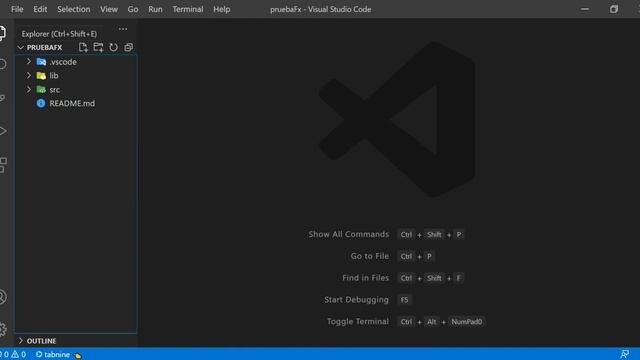The width and height of the screenshot is (640, 360).
Task: Click the New Folder icon
Action: (x=98, y=47)
